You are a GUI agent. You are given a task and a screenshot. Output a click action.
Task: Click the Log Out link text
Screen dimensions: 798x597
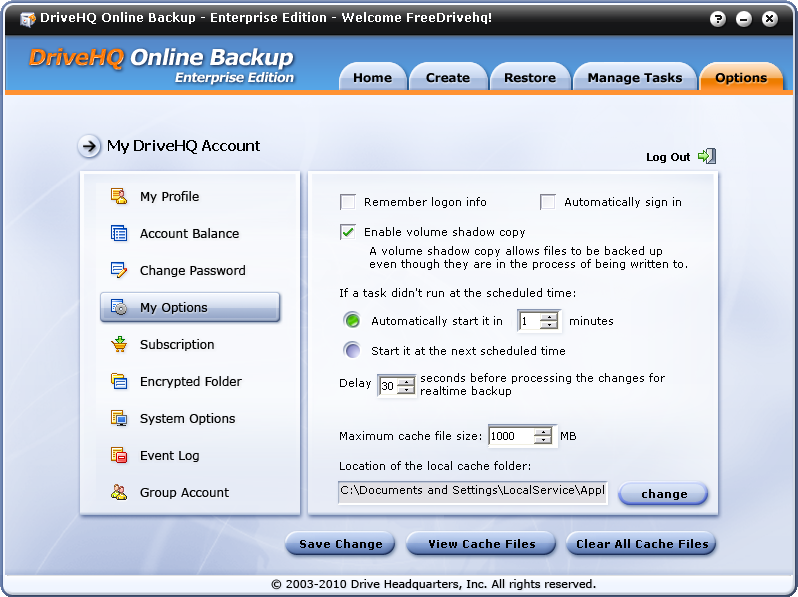(x=668, y=157)
